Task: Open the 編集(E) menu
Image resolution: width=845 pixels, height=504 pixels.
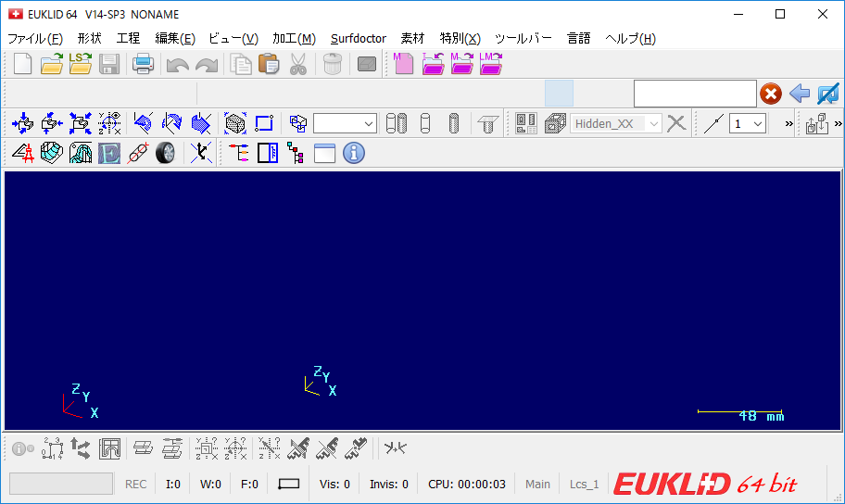Action: coord(174,38)
